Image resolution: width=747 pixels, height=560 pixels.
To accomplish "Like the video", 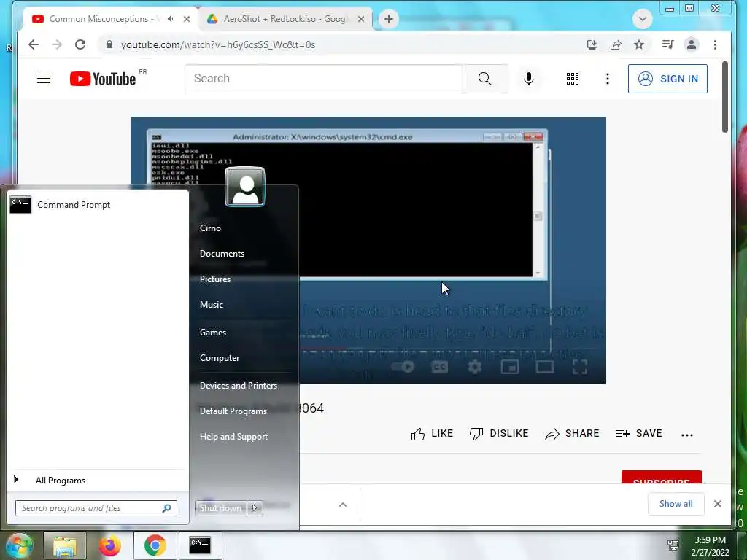I will click(432, 433).
